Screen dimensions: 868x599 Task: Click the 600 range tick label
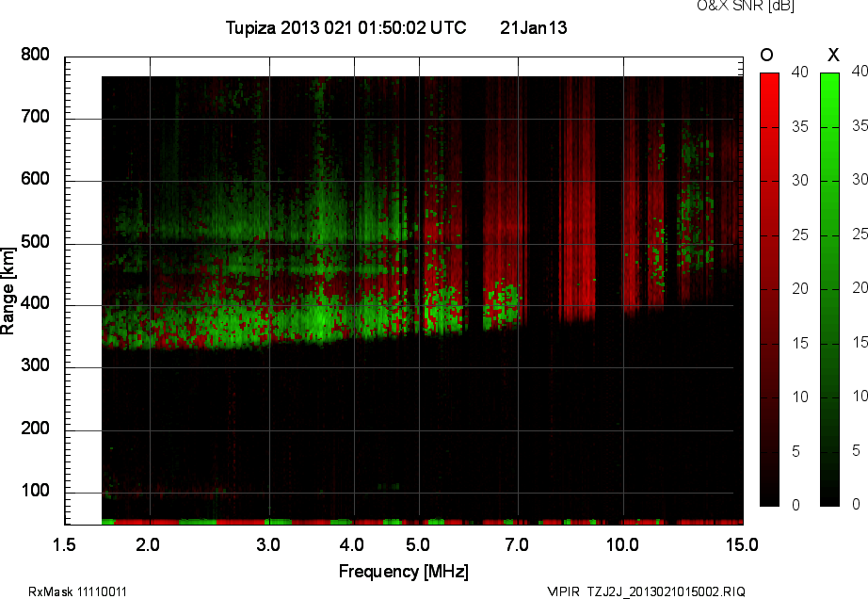tap(35, 179)
